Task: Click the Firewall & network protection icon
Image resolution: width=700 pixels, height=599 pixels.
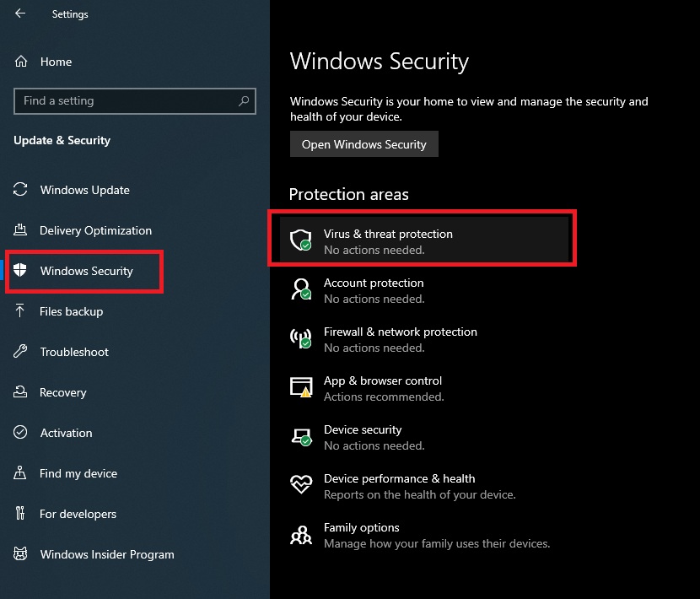Action: tap(301, 338)
